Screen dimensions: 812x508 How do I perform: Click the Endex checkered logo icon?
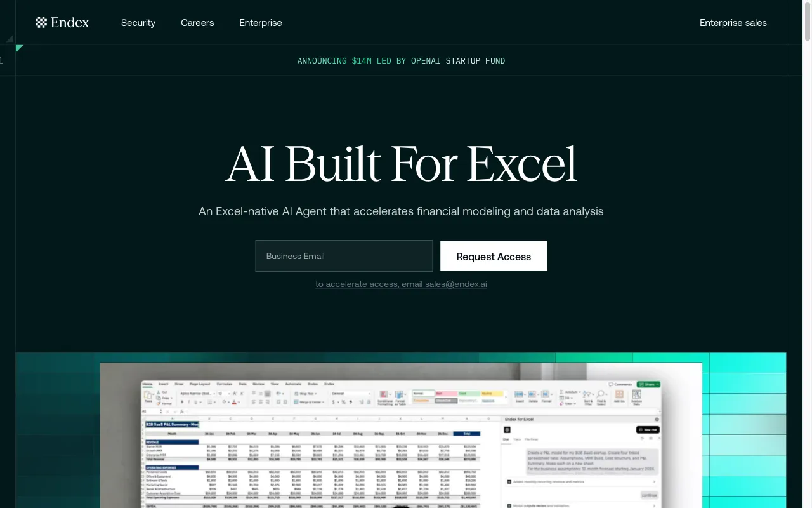pos(41,23)
